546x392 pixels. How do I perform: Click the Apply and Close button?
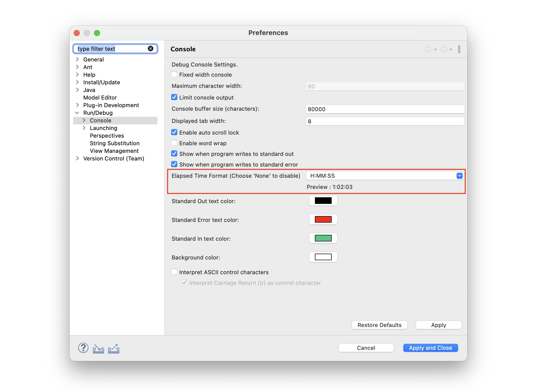pyautogui.click(x=430, y=348)
